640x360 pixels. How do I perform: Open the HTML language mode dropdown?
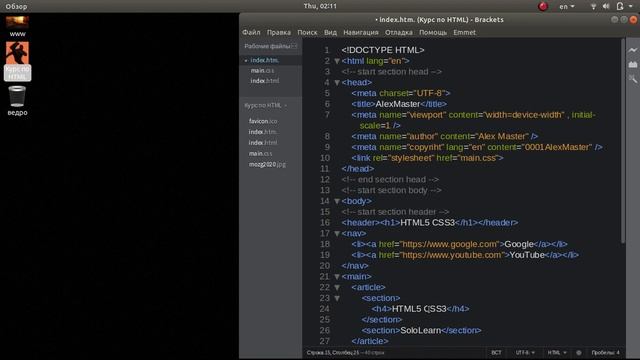557,353
